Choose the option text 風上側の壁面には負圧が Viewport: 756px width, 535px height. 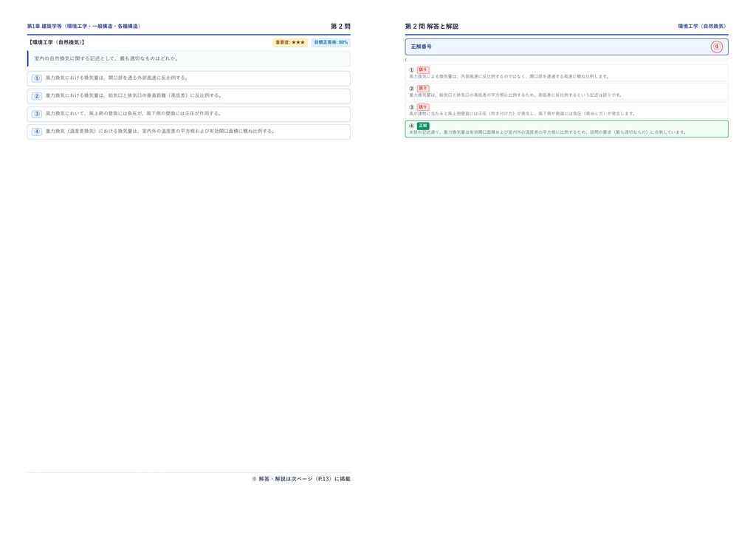coord(133,113)
